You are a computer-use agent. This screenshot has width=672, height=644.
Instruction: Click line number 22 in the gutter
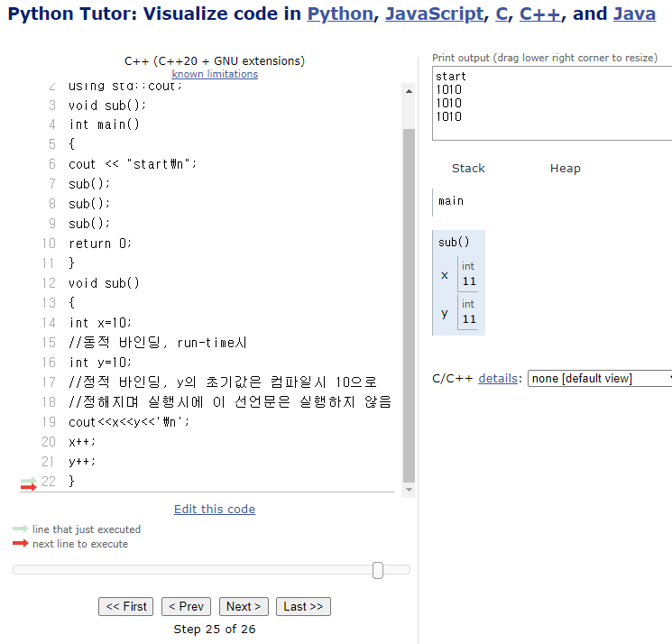tap(49, 482)
